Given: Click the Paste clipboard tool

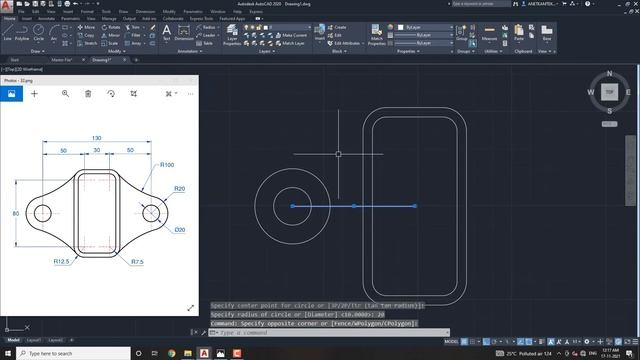Looking at the screenshot, I should 519,33.
